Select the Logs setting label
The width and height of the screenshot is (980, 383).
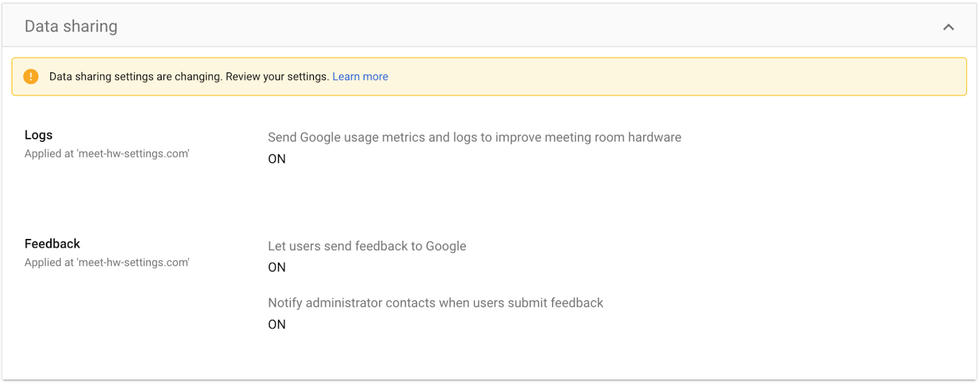click(39, 135)
